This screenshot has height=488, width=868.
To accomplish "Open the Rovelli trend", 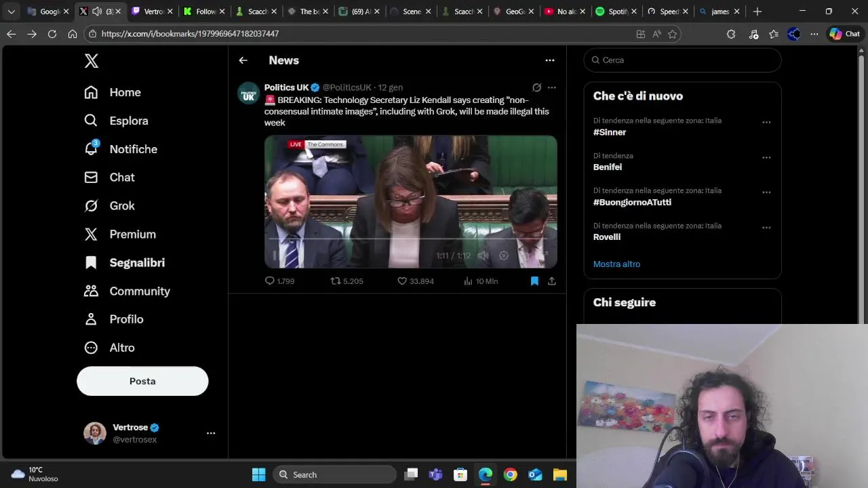I will (x=607, y=237).
